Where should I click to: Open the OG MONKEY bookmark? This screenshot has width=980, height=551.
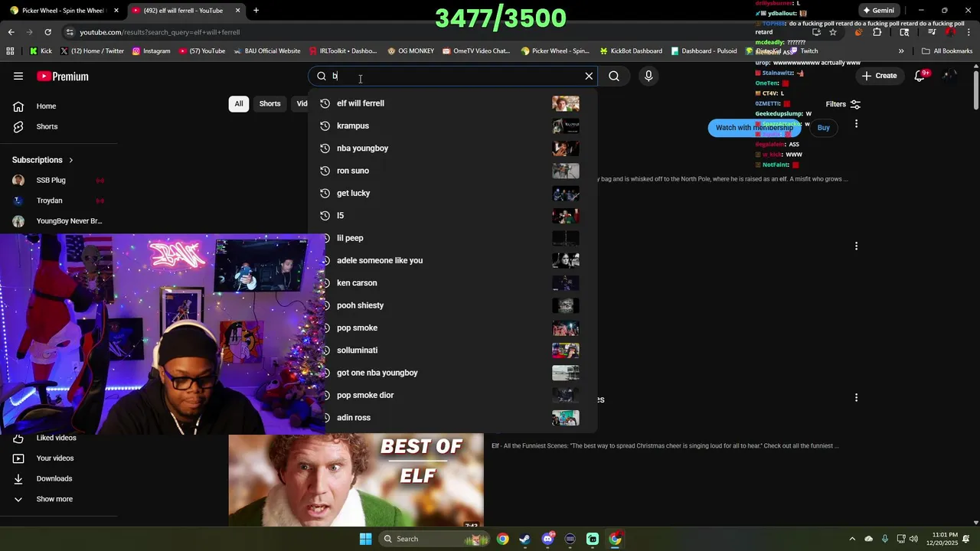[410, 51]
